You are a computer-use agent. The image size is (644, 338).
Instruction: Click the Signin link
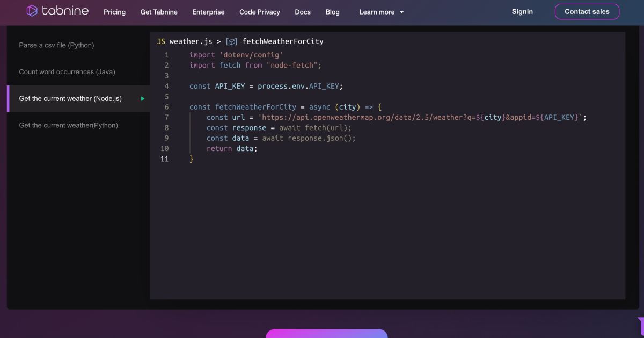tap(522, 11)
